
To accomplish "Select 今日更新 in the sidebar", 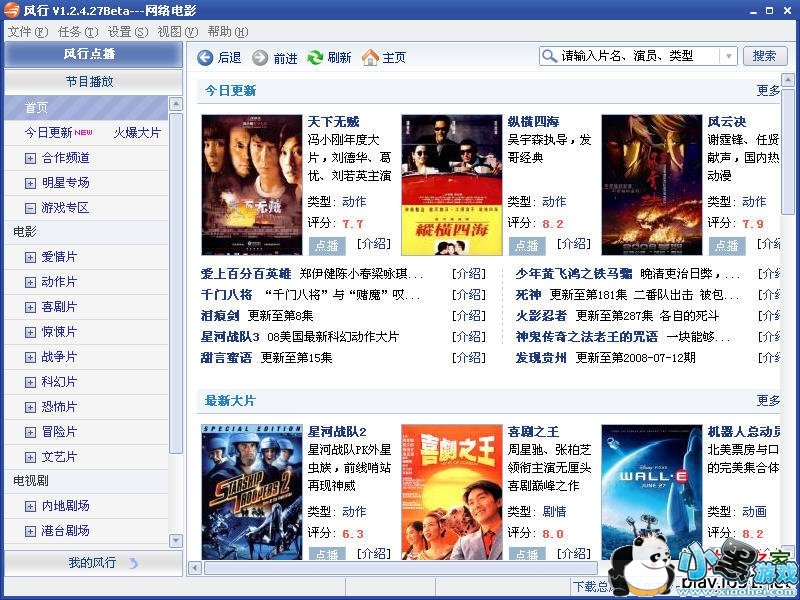I will pyautogui.click(x=49, y=133).
